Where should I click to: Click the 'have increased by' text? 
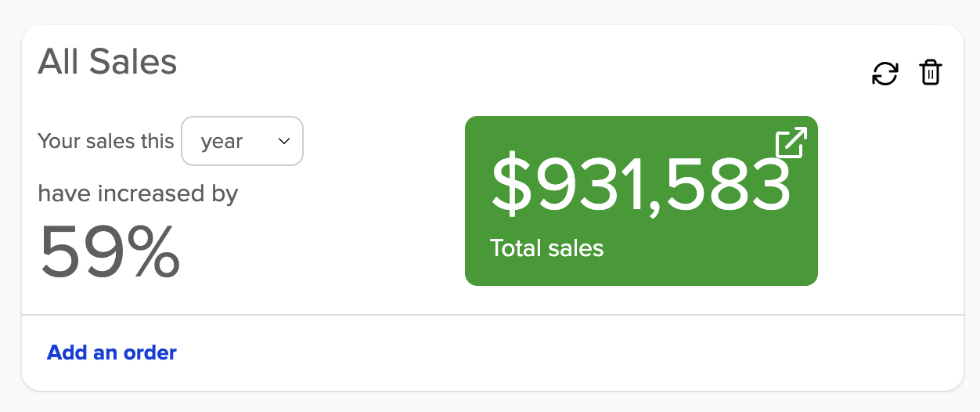coord(138,193)
